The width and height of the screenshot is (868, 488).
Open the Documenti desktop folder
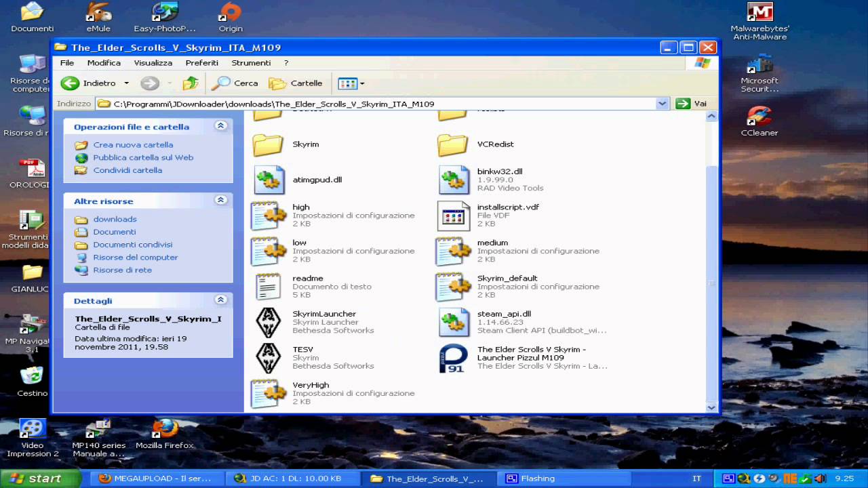click(x=32, y=17)
